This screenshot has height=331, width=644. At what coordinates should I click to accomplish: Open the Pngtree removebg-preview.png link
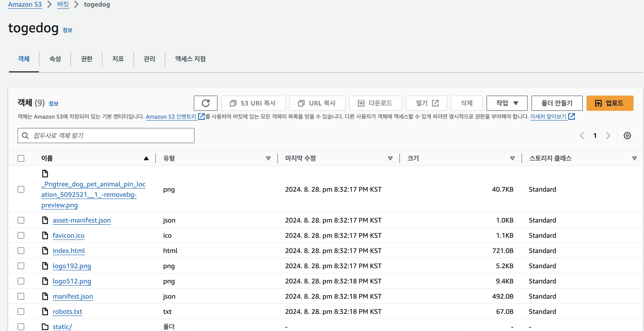pos(93,195)
